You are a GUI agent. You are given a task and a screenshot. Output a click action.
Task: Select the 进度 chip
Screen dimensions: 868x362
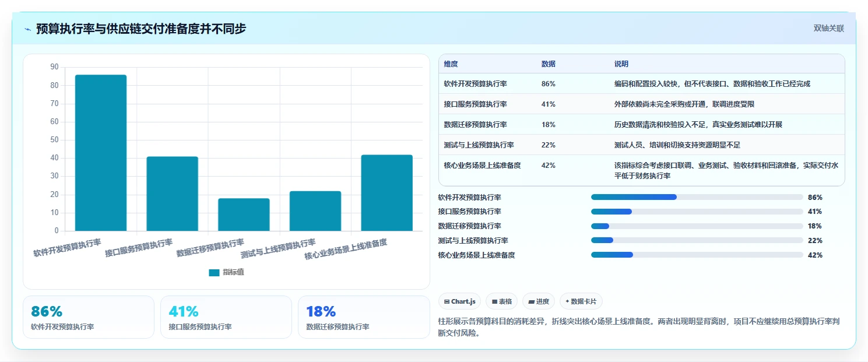pyautogui.click(x=539, y=301)
